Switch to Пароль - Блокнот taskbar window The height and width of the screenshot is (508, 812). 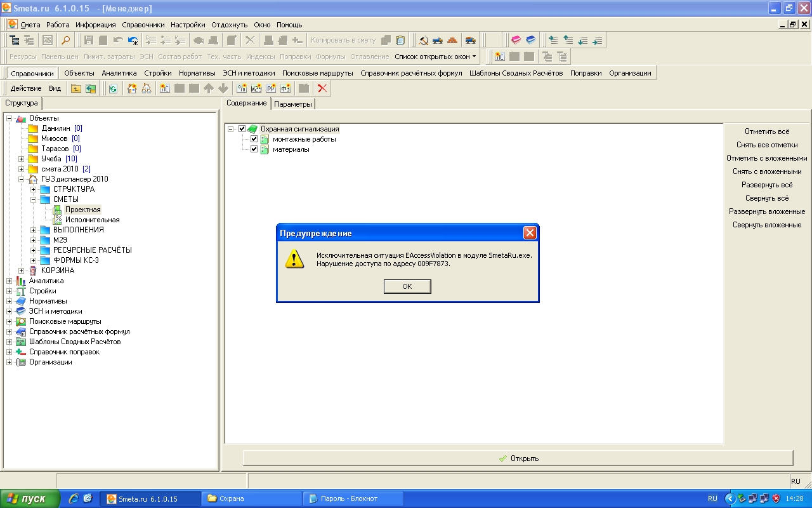point(353,498)
